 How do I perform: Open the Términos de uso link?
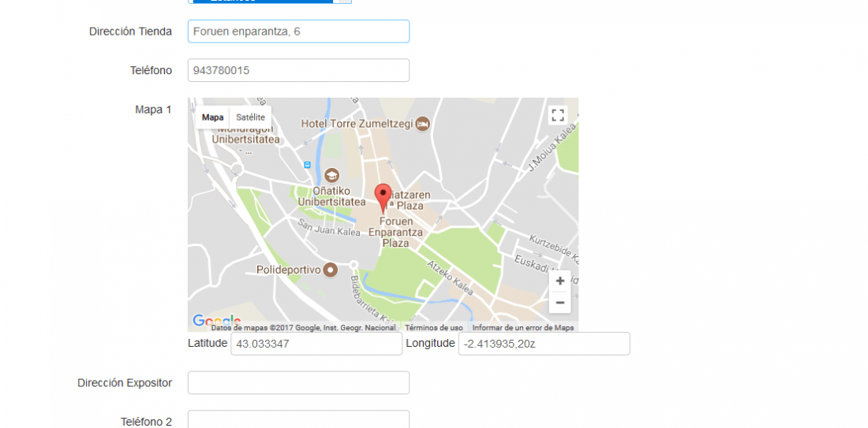point(434,328)
